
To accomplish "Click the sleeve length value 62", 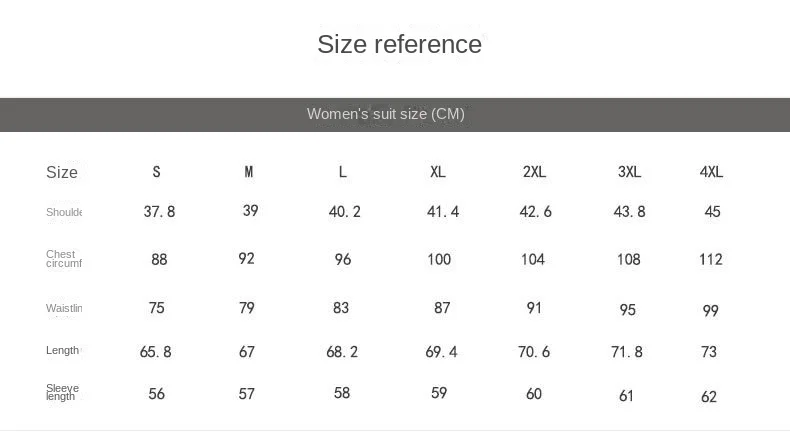I will (x=709, y=397).
